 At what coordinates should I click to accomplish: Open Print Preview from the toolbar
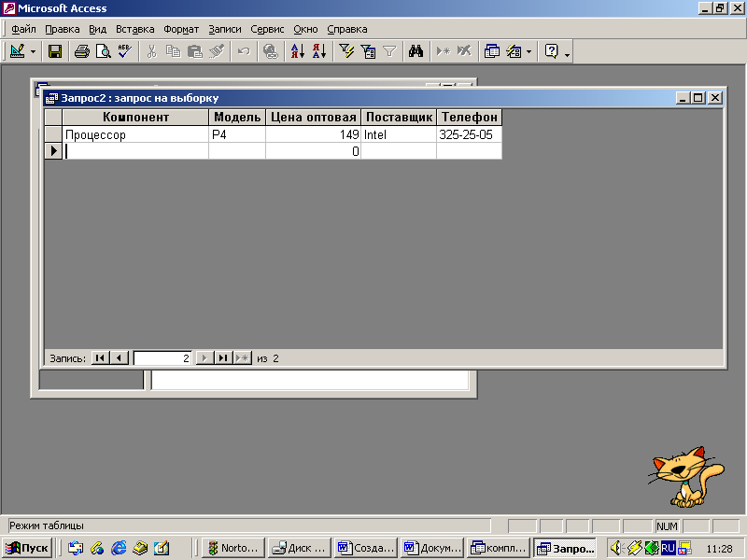click(x=104, y=51)
